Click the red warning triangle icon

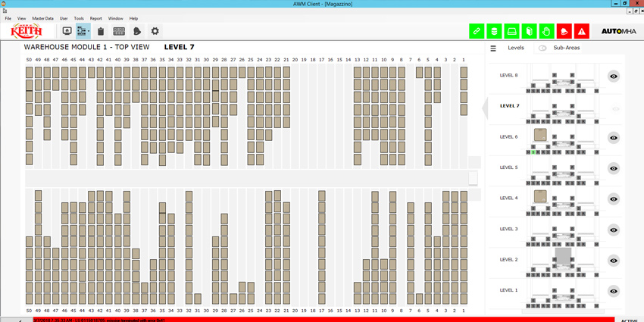click(x=581, y=31)
